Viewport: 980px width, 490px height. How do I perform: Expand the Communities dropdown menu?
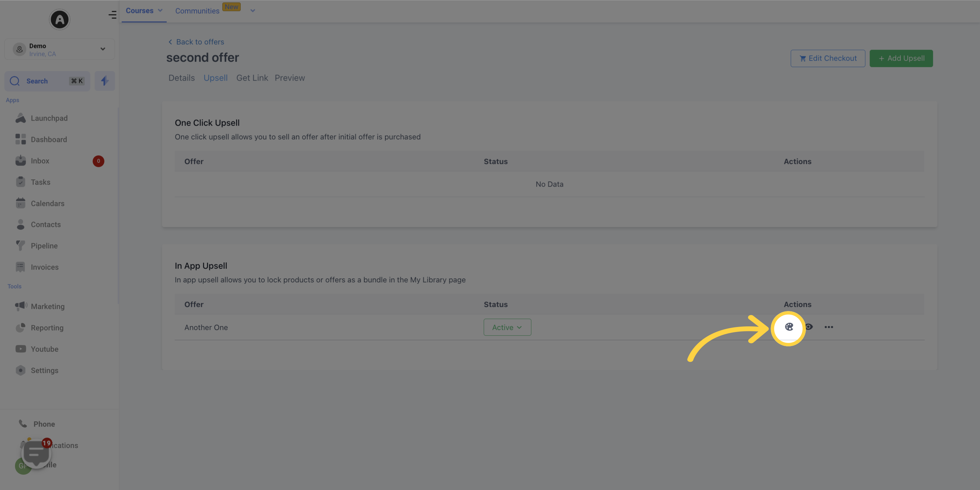click(x=252, y=11)
